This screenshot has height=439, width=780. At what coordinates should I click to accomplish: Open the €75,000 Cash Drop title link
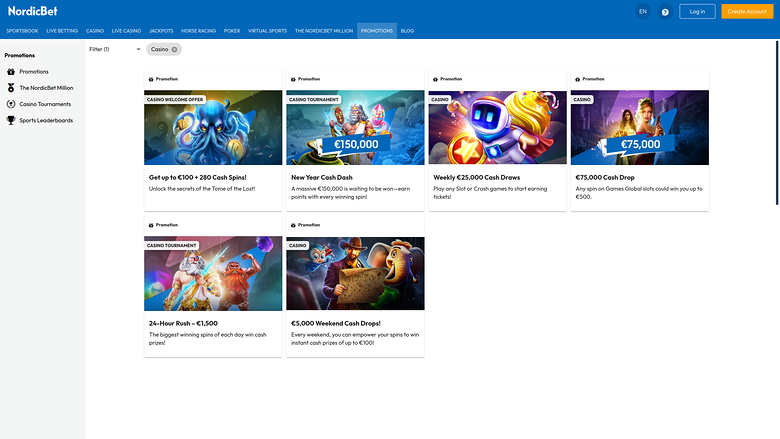pos(605,177)
